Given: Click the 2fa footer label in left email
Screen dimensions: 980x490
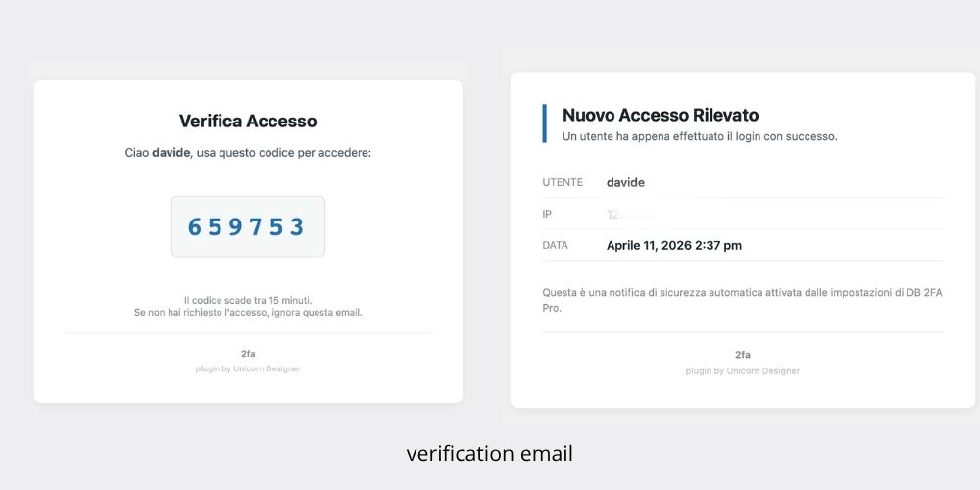Looking at the screenshot, I should pos(248,354).
